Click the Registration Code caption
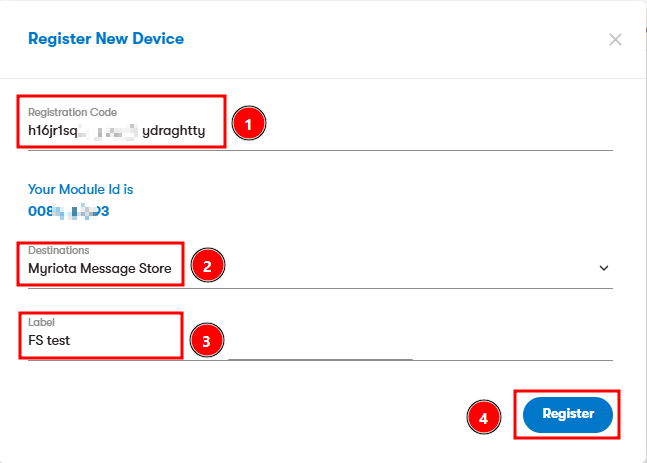The image size is (647, 463). pos(73,112)
